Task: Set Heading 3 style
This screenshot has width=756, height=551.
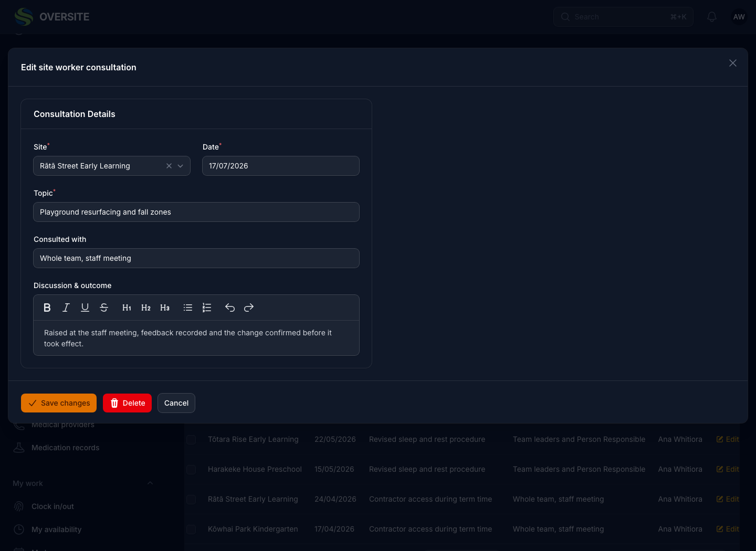Action: (x=165, y=308)
